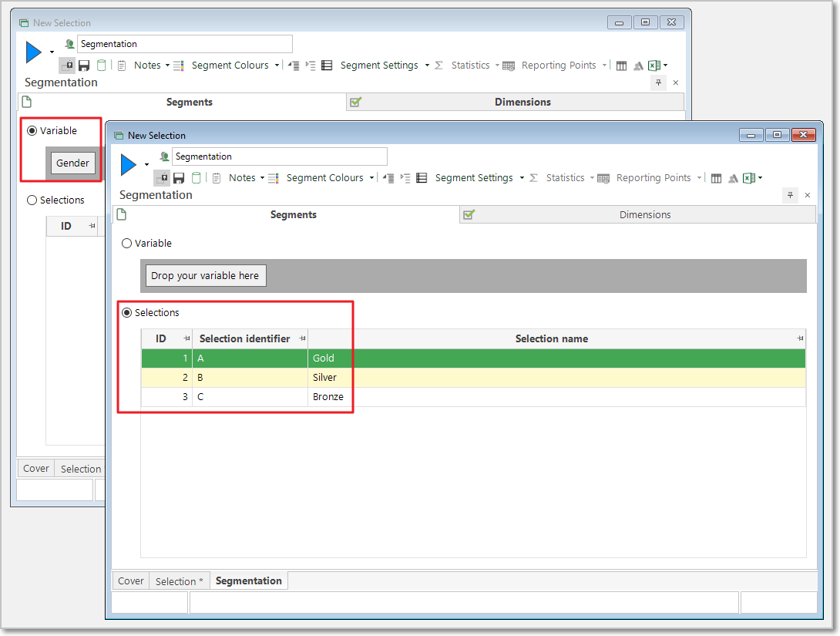The width and height of the screenshot is (840, 636).
Task: Click the table columns icon in front window toolbar
Action: pos(716,178)
